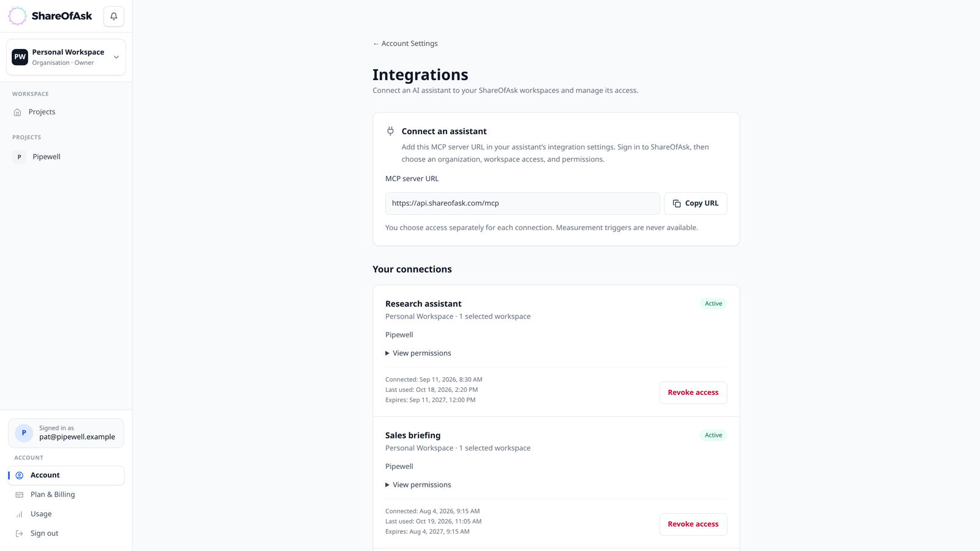Click the Projects home icon
The height and width of the screenshot is (551, 980).
pos(17,112)
